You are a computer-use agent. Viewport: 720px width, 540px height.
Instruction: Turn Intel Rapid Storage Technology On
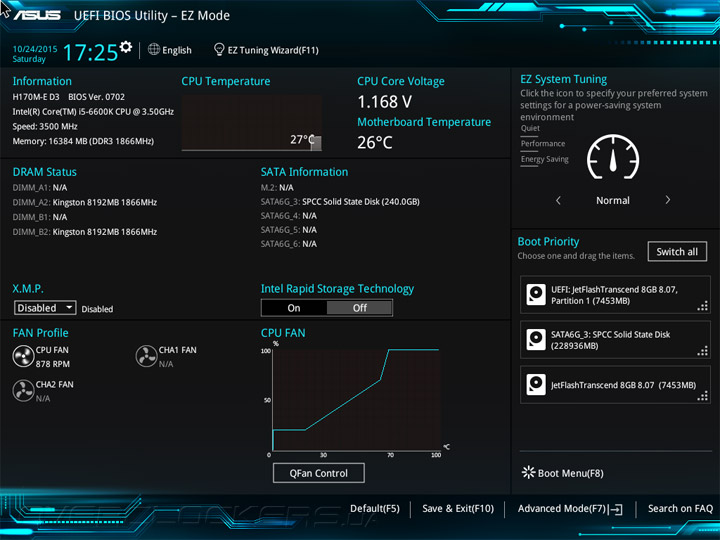294,308
